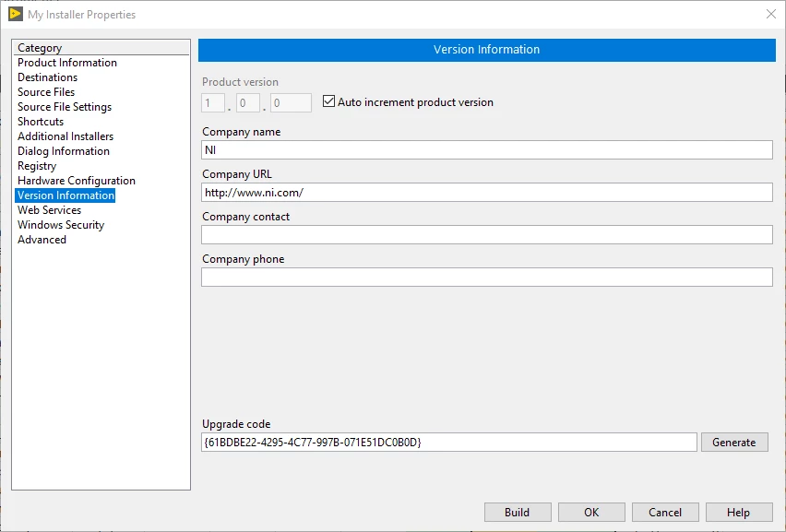The image size is (786, 532).
Task: Close the Installer Properties dialog window
Action: (x=771, y=14)
